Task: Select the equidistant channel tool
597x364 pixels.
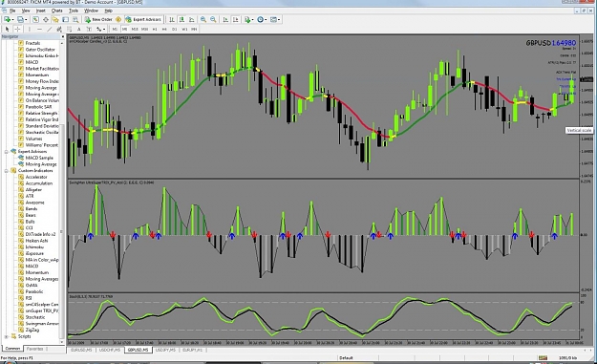Action: (x=59, y=29)
